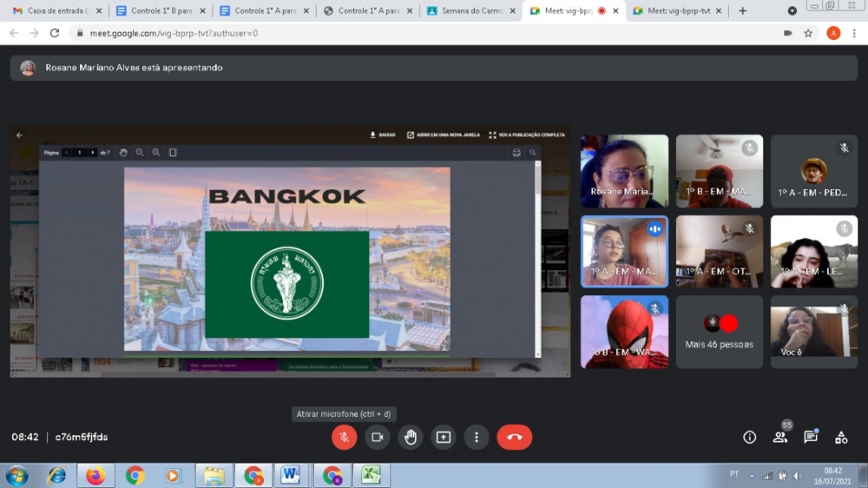Open a new browser tab
This screenshot has height=488, width=868.
(742, 10)
